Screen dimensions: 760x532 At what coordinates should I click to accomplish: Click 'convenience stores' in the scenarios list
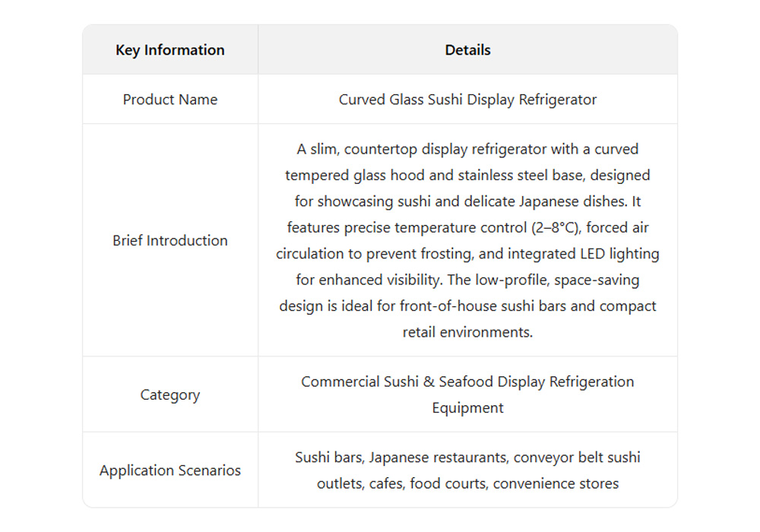pyautogui.click(x=556, y=483)
